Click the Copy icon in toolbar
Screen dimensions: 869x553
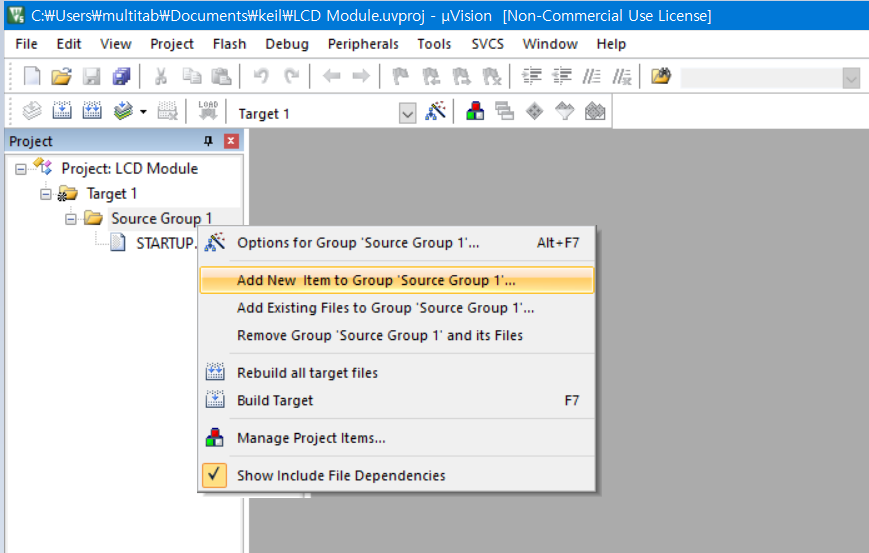(x=192, y=76)
